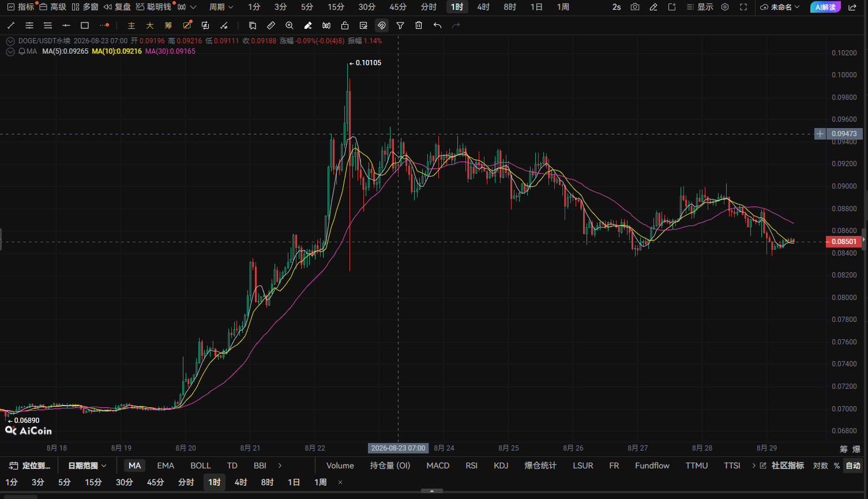Open the MACD sub-indicator tab
This screenshot has width=868, height=499.
pyautogui.click(x=438, y=466)
